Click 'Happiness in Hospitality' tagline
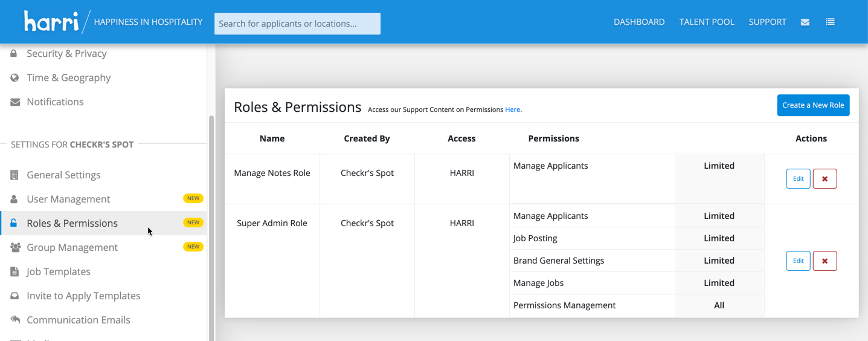The height and width of the screenshot is (341, 868). [x=148, y=22]
